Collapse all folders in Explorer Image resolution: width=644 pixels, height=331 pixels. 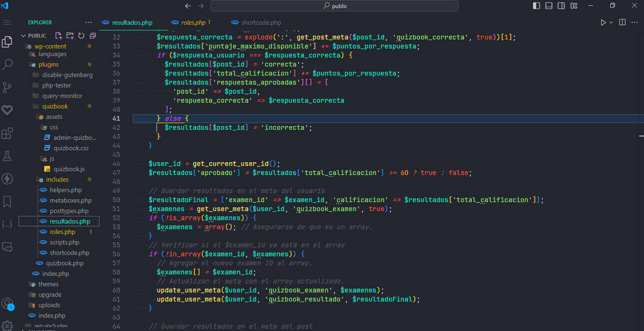coord(92,36)
